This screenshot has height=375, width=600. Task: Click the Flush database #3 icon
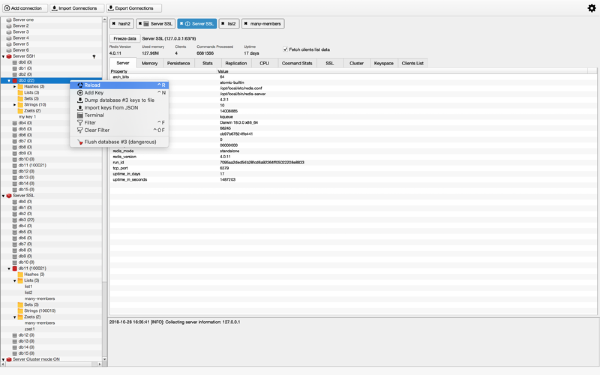[80, 142]
